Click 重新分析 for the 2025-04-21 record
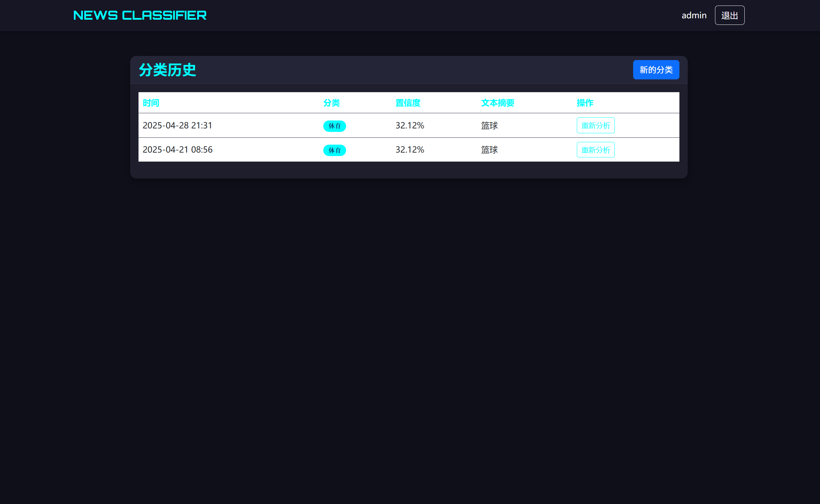820x504 pixels. 595,150
